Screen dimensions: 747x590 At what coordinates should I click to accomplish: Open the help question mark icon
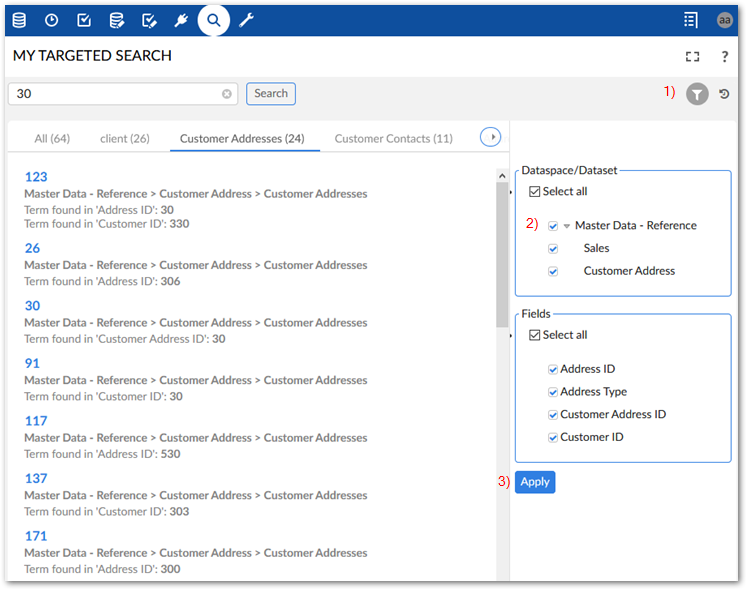tap(725, 57)
